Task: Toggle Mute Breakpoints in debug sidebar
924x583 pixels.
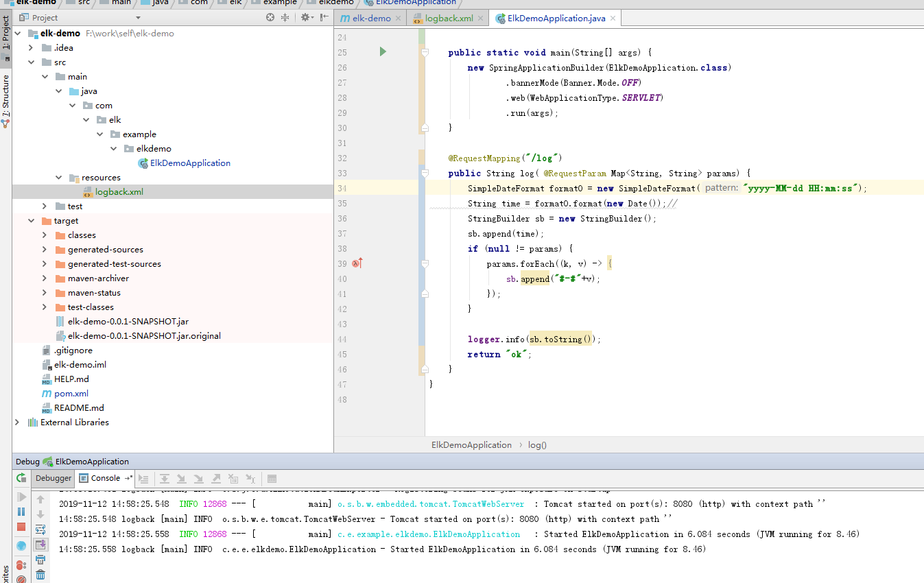Action: [21, 580]
